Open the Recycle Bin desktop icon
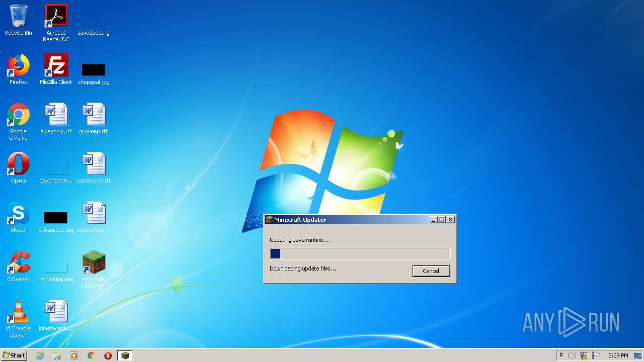Image resolution: width=644 pixels, height=362 pixels. (18, 20)
